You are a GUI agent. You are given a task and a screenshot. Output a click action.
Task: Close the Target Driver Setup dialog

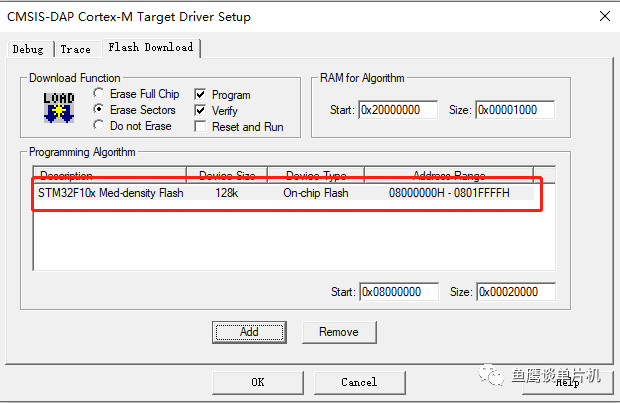coord(605,17)
